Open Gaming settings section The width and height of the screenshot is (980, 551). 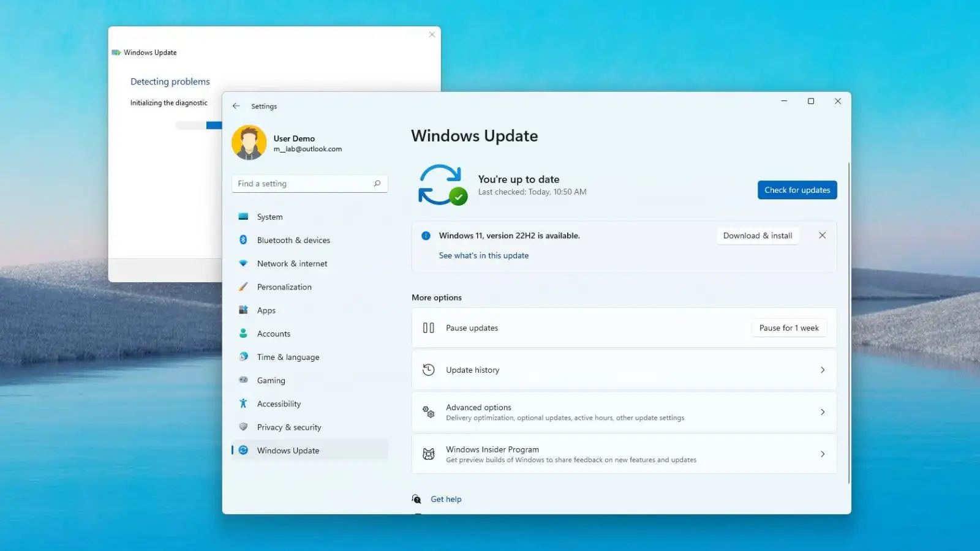[271, 380]
